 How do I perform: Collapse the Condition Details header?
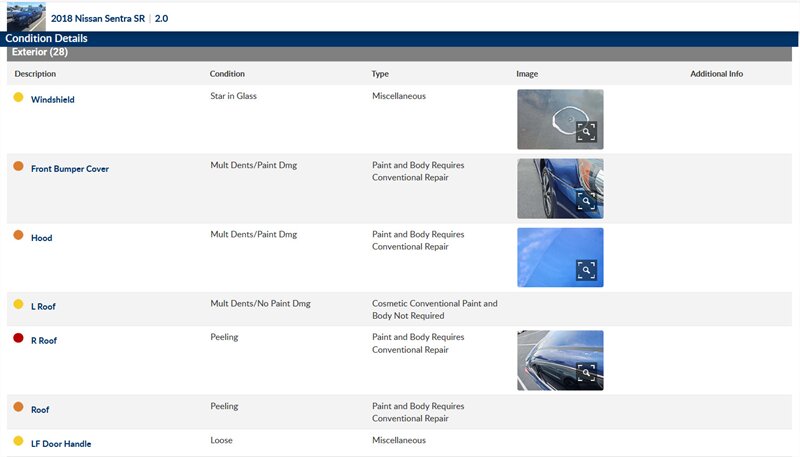click(46, 38)
